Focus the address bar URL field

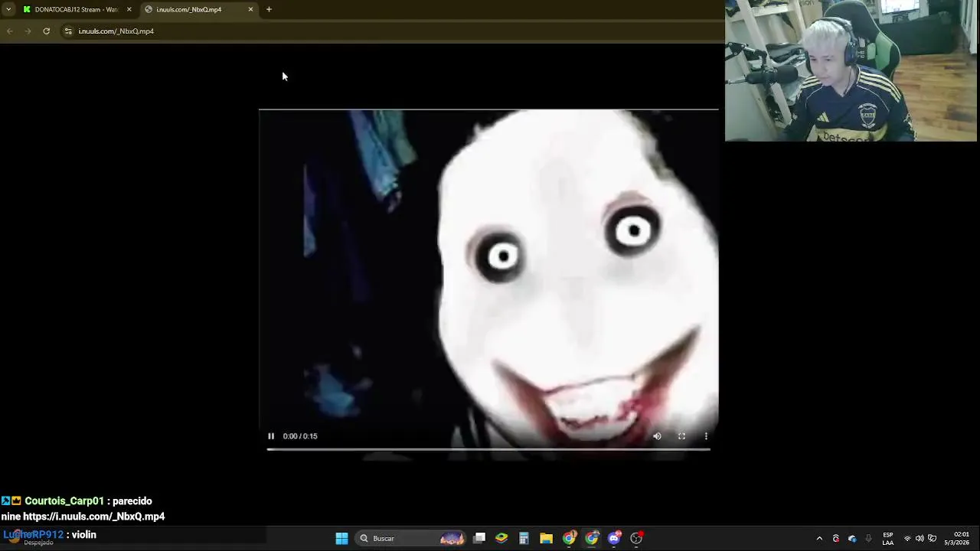[390, 31]
